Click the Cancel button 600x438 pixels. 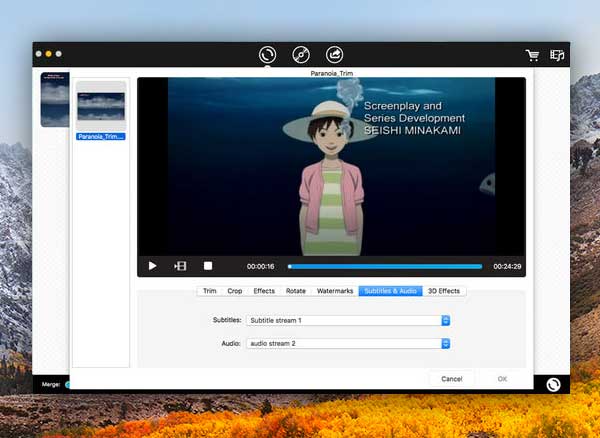(x=452, y=379)
